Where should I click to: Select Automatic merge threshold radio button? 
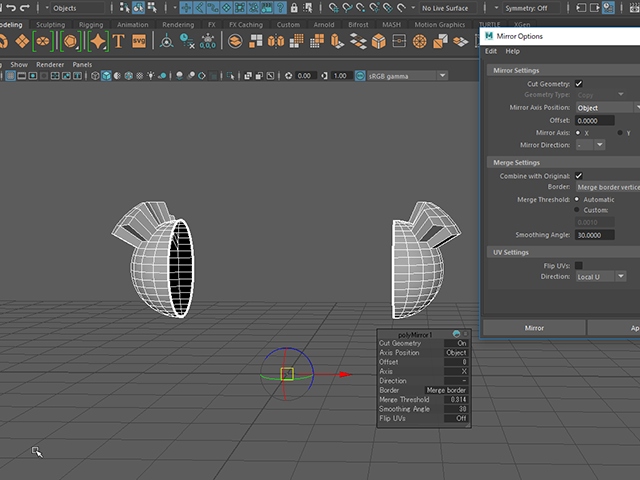(577, 199)
